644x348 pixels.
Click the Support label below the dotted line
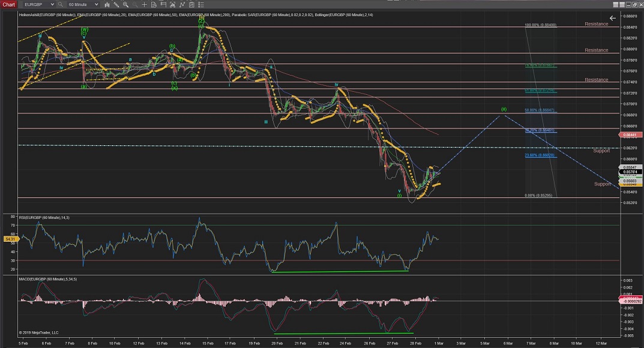point(602,151)
